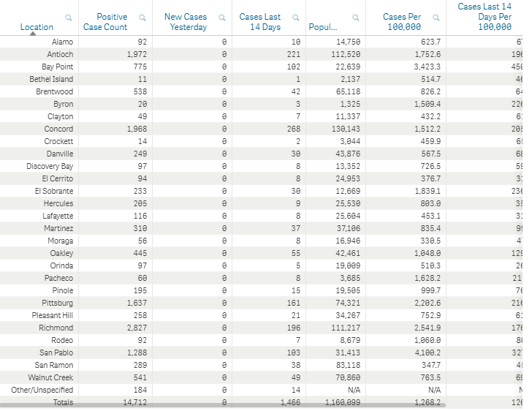This screenshot has height=411, width=532.
Task: Sort by Cases Last 14 Days header
Action: (x=260, y=22)
